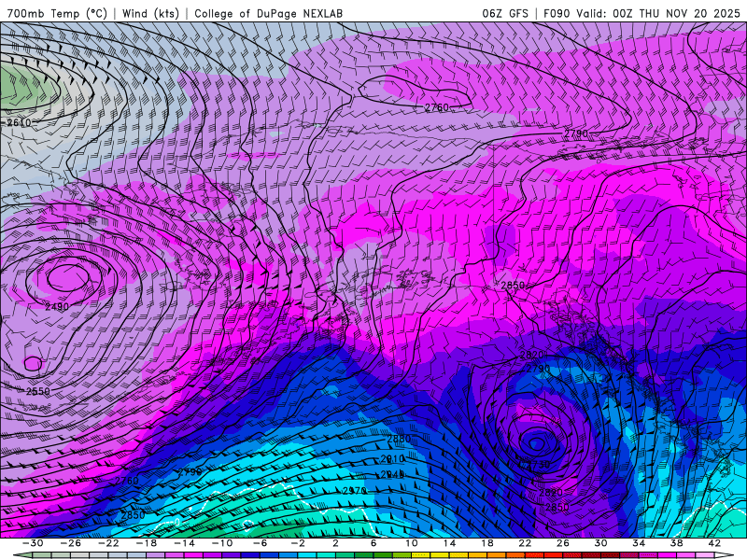Click the "700mb Temp (°C)" title text

[x=57, y=13]
